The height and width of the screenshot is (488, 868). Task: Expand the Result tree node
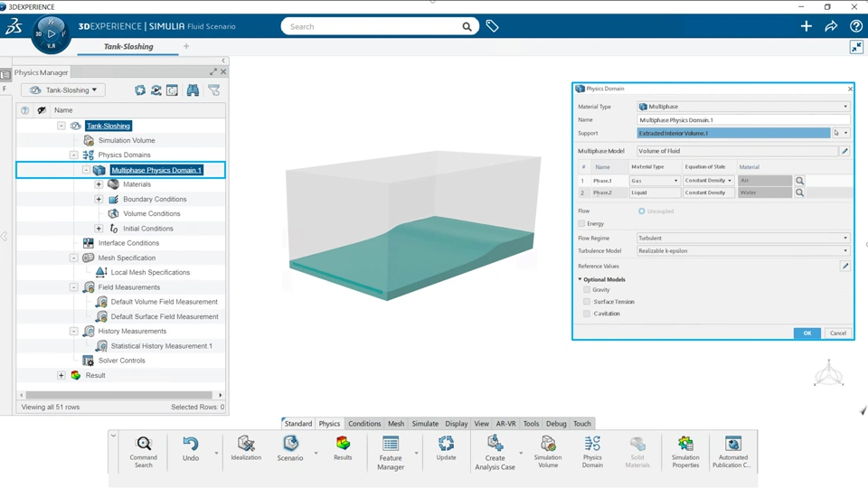61,375
